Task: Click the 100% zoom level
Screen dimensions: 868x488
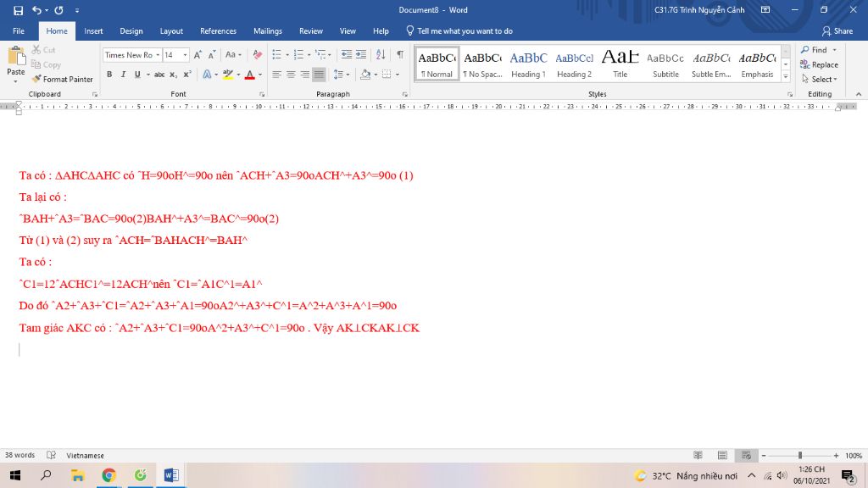Action: [854, 455]
